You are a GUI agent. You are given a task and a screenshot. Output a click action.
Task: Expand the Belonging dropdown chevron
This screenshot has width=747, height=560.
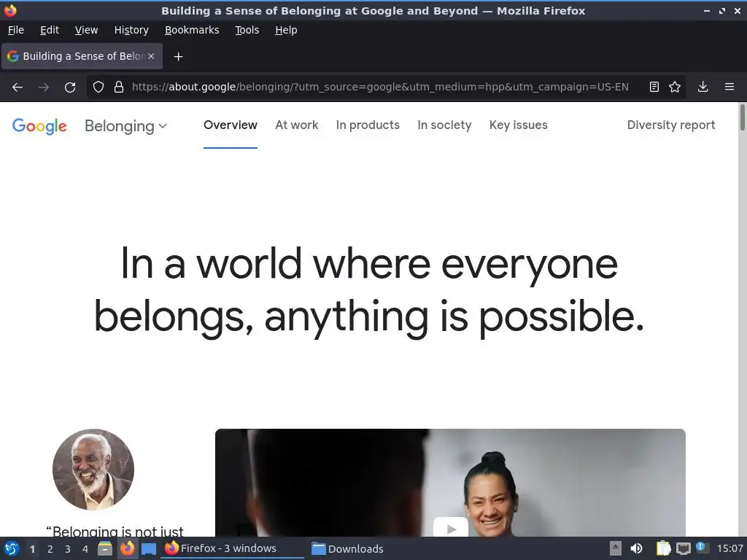point(163,126)
